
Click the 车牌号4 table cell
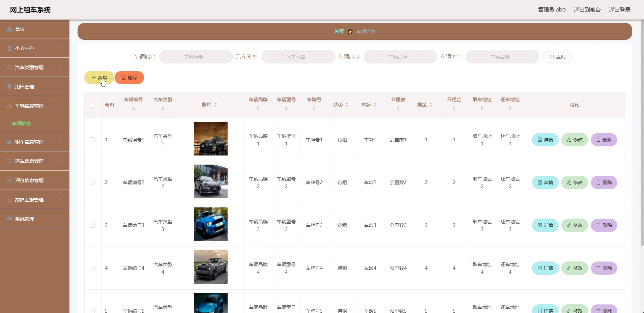pos(314,268)
